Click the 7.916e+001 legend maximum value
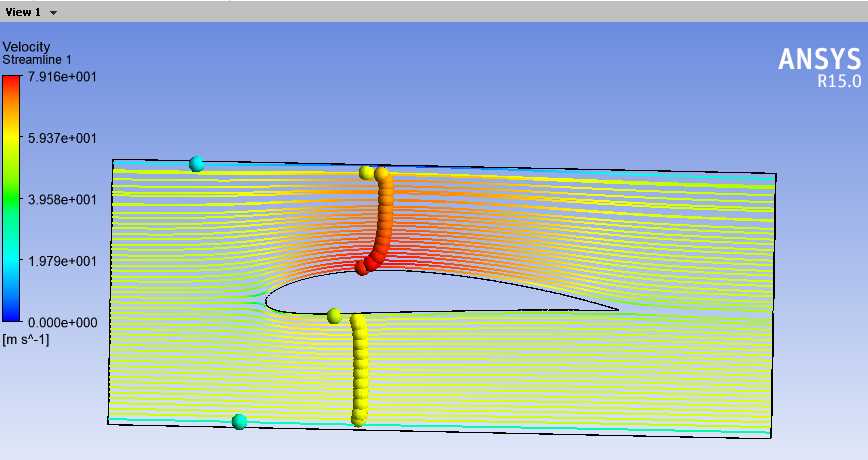 62,77
